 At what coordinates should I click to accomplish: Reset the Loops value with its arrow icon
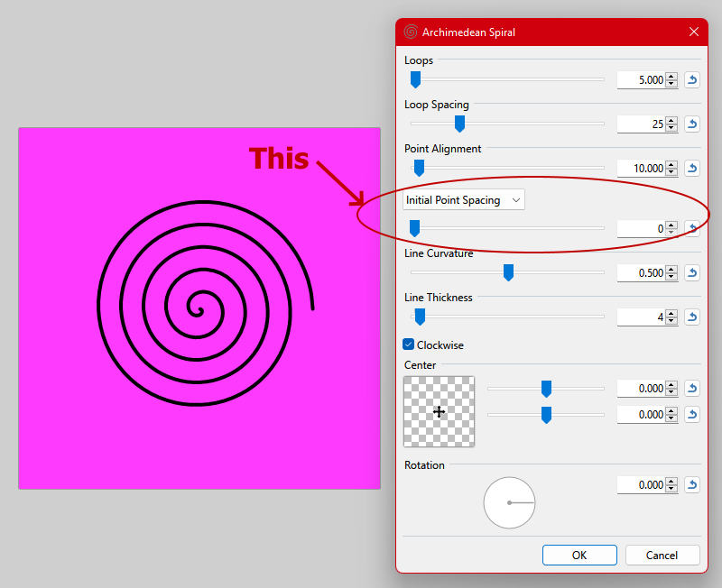[691, 80]
